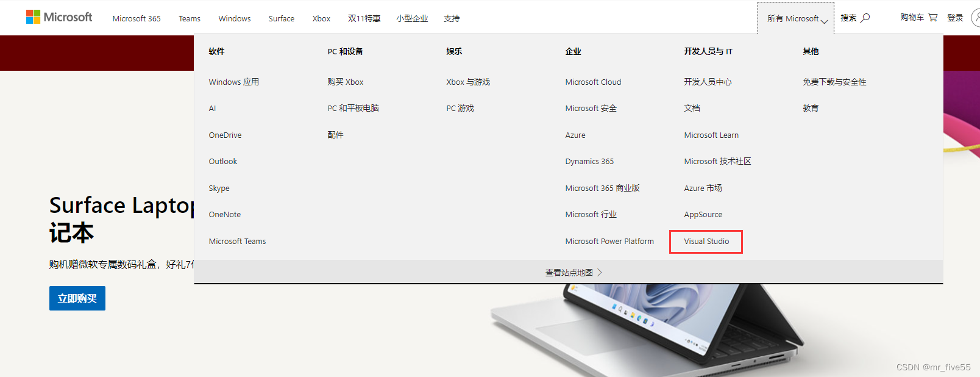Open Microsoft 365 in top navigation
Viewport: 980px width, 377px height.
(x=137, y=18)
